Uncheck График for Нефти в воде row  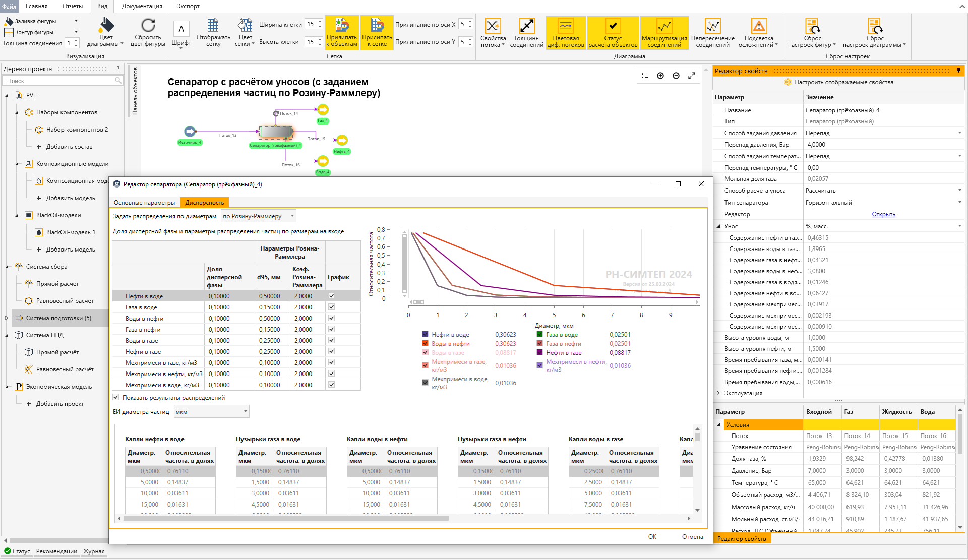point(331,296)
